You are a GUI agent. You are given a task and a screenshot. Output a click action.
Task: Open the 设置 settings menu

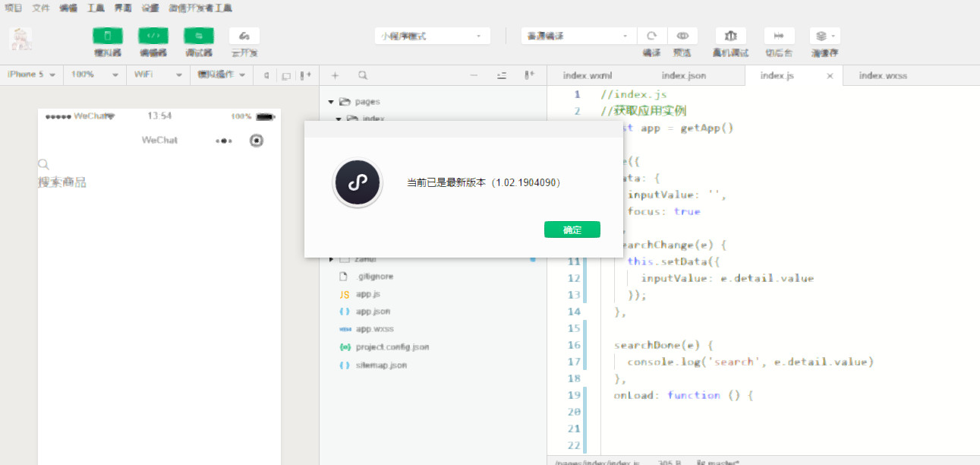point(150,8)
